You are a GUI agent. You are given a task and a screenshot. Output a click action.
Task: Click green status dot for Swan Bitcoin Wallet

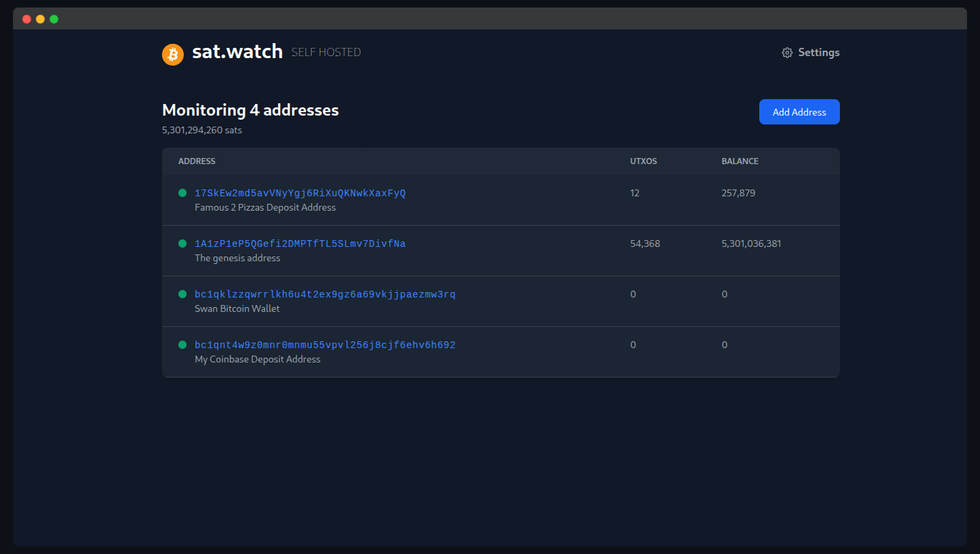(182, 294)
